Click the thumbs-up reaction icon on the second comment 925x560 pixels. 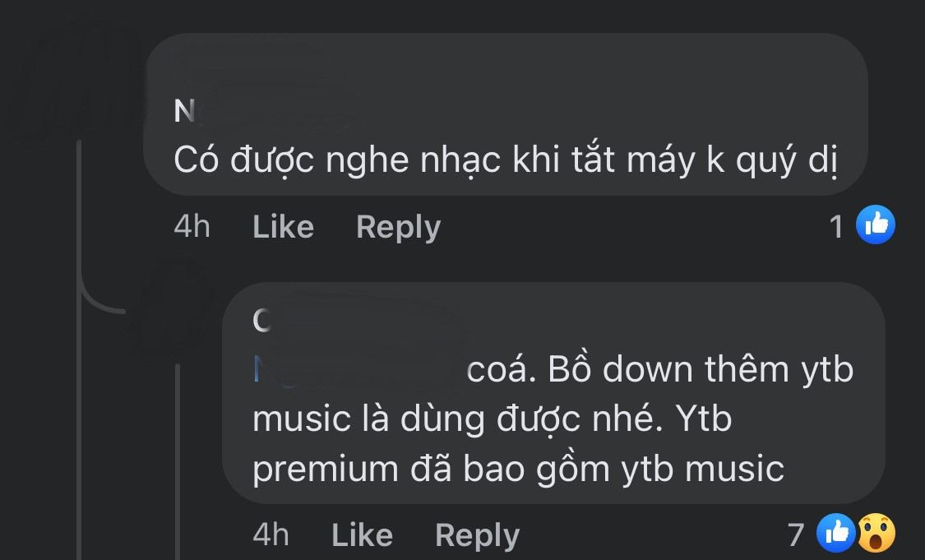(837, 534)
